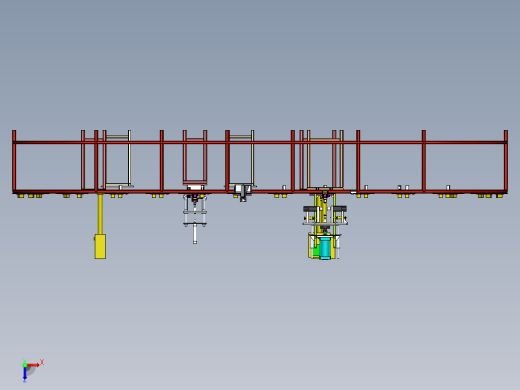
Task: Click the blue downward axis arrow of the triad
Action: pos(25,374)
